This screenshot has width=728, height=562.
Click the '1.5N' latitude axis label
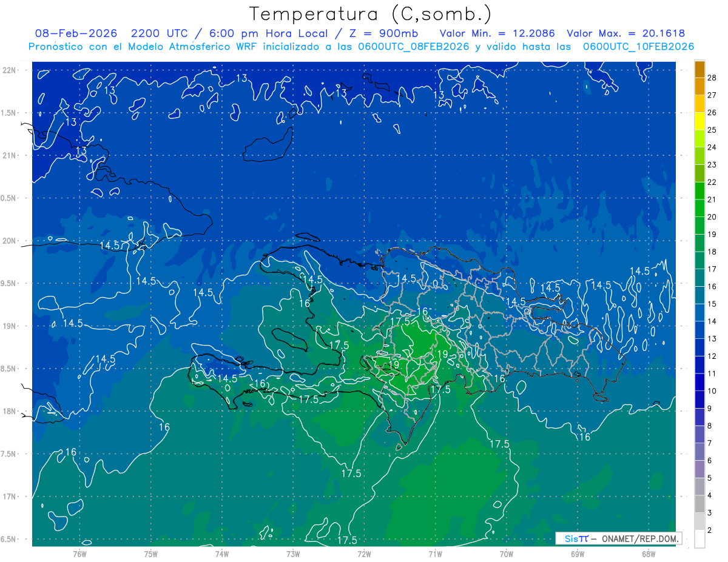coord(8,113)
